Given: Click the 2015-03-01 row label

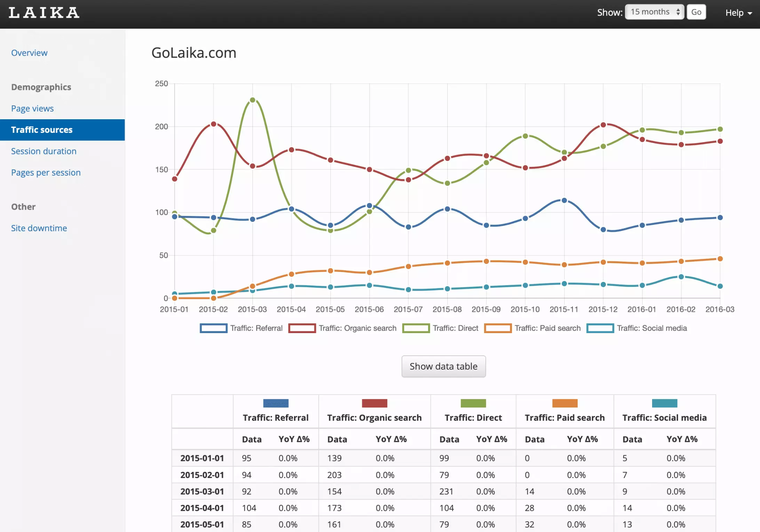Looking at the screenshot, I should 202,491.
